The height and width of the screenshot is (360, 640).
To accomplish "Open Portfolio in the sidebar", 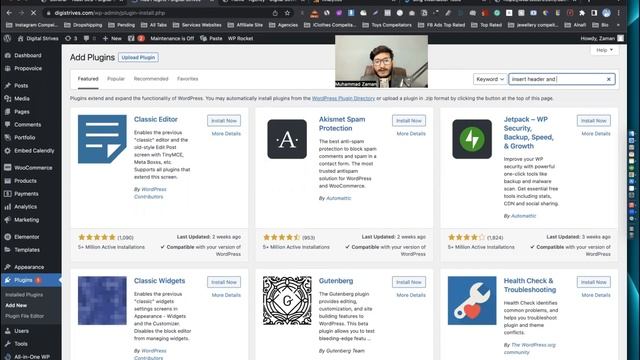I will (24, 138).
